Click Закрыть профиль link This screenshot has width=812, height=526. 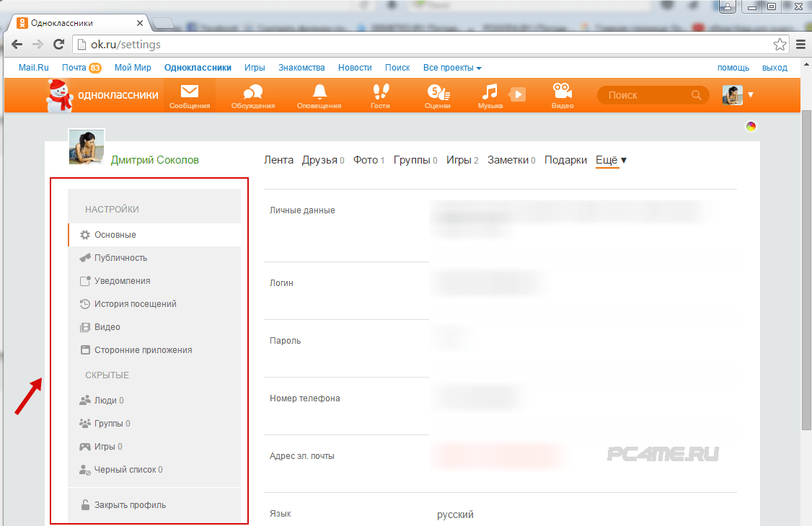pos(130,505)
